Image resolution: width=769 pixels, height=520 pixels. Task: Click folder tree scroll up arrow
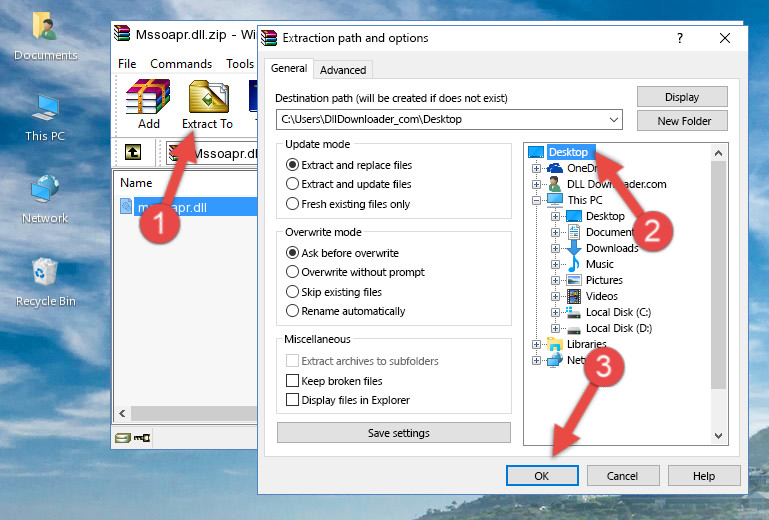point(718,153)
